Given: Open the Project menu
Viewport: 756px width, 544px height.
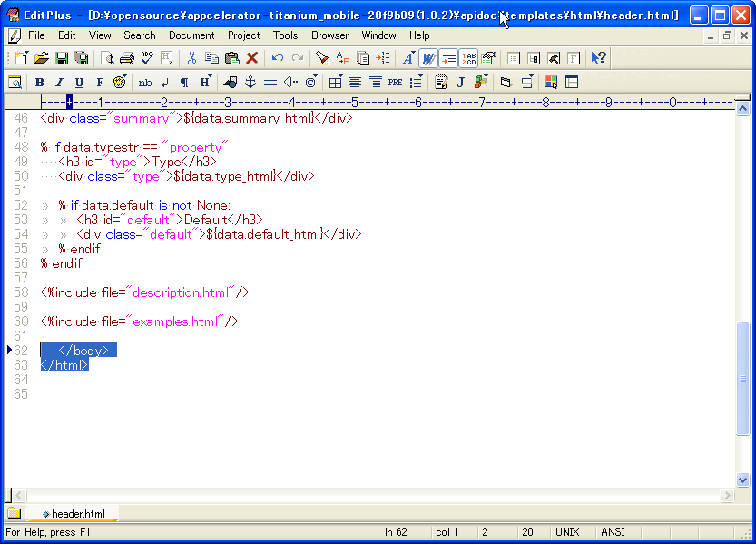Looking at the screenshot, I should point(243,35).
